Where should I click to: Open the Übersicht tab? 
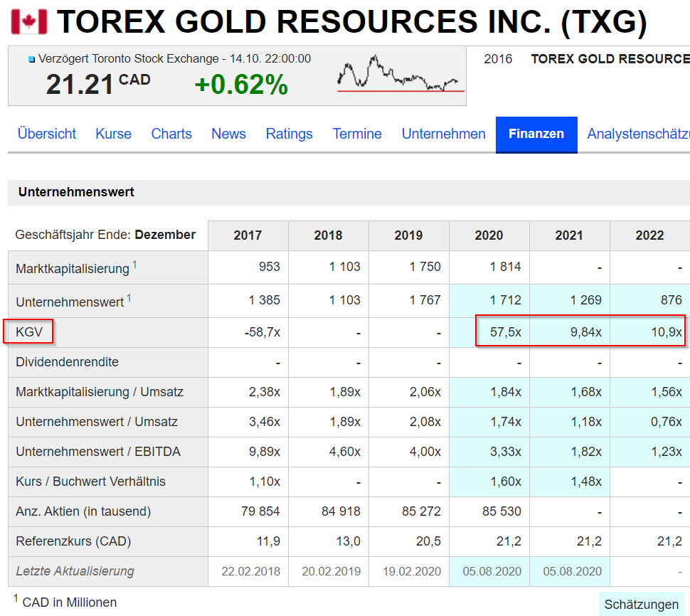coord(47,134)
